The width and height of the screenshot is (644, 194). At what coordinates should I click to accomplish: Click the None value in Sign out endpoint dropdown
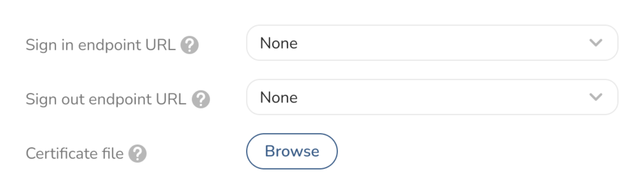[279, 98]
